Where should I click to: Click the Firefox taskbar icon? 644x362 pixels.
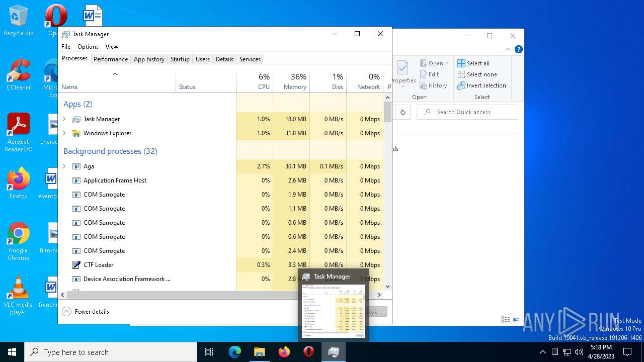coord(284,352)
